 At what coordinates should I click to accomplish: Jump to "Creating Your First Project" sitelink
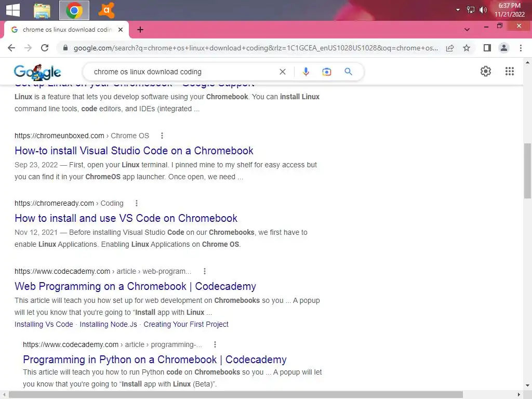pos(186,324)
